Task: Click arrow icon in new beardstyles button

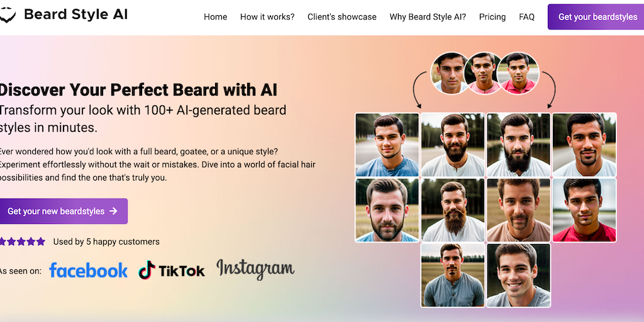Action: 114,211
